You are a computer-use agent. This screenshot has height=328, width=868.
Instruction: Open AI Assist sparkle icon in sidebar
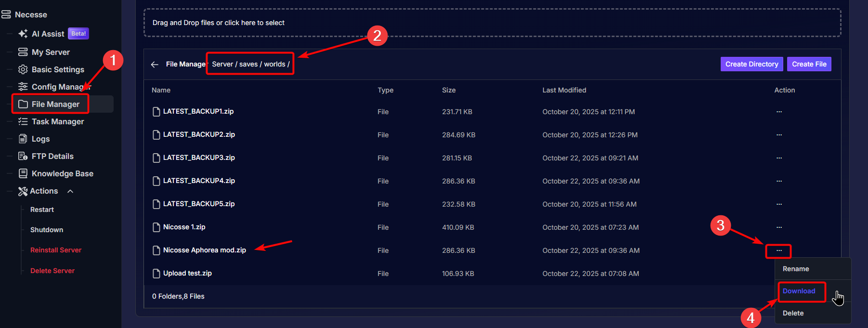[x=23, y=34]
